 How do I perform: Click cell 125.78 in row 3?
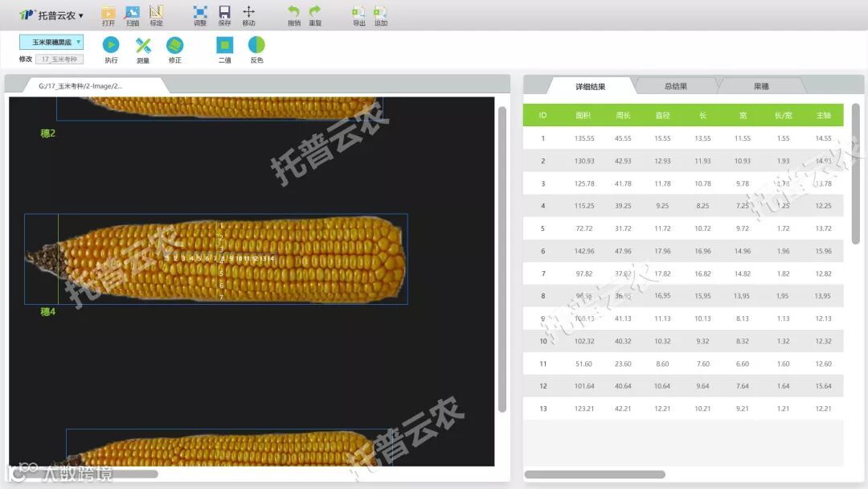(584, 183)
